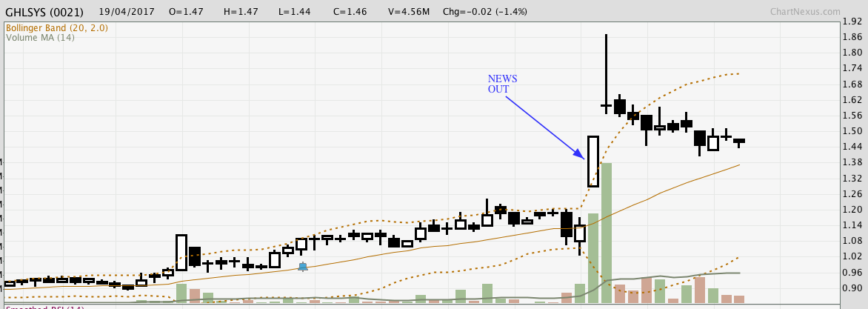Click the GHLSYS (0021) stock title

point(44,12)
